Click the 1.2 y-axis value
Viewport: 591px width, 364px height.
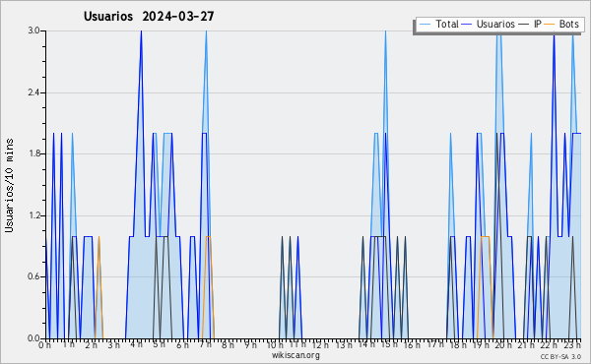coord(33,215)
